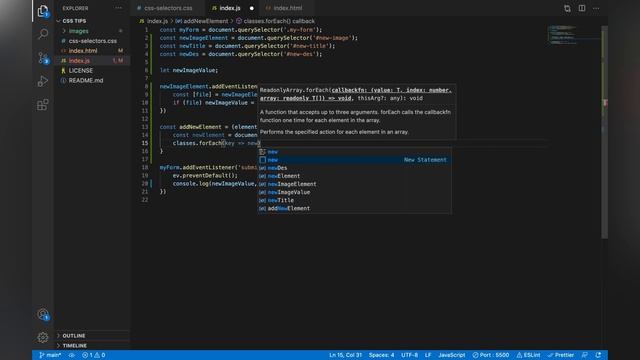Viewport: 640px width, 360px height.
Task: Select newElement from autocomplete list
Action: pyautogui.click(x=354, y=176)
